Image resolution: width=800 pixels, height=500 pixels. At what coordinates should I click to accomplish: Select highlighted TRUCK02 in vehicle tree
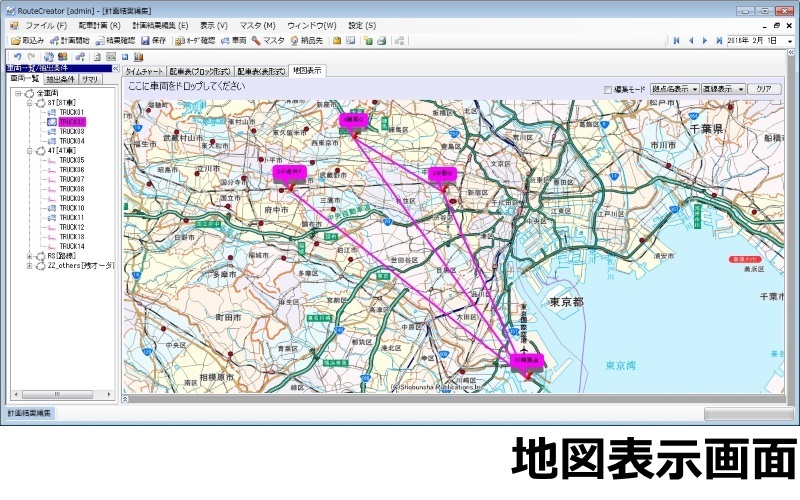(x=72, y=122)
